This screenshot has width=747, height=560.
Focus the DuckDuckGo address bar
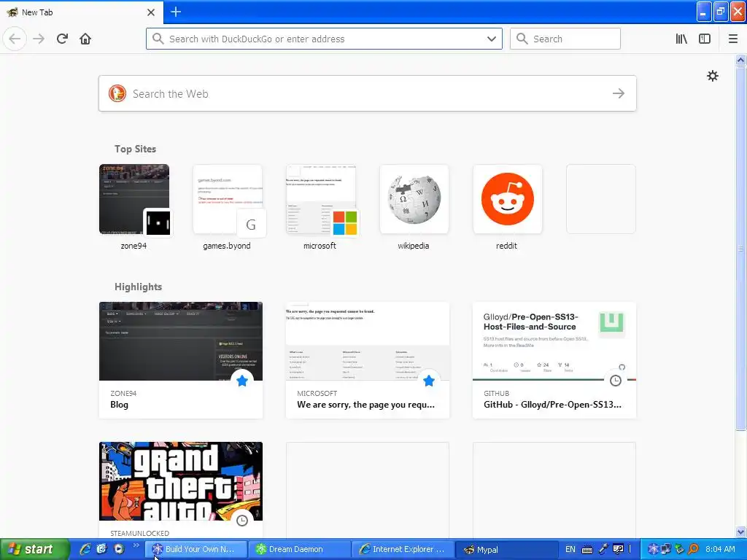(x=324, y=39)
